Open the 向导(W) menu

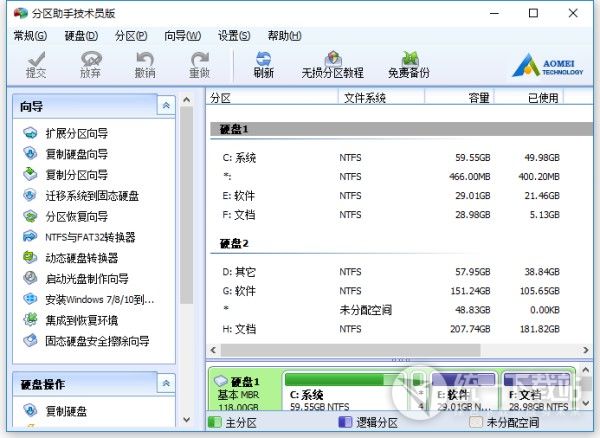(183, 36)
